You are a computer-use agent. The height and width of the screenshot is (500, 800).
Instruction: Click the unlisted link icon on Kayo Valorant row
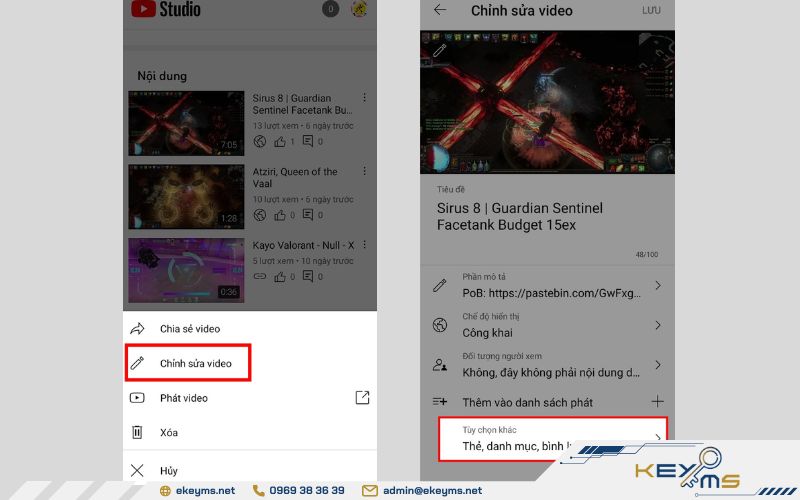point(260,277)
